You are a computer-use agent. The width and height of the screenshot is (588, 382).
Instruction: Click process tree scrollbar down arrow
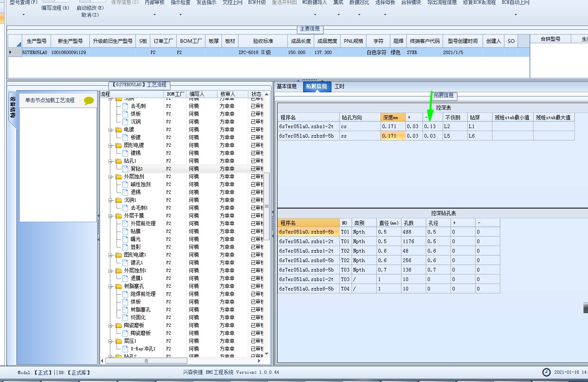click(x=266, y=354)
